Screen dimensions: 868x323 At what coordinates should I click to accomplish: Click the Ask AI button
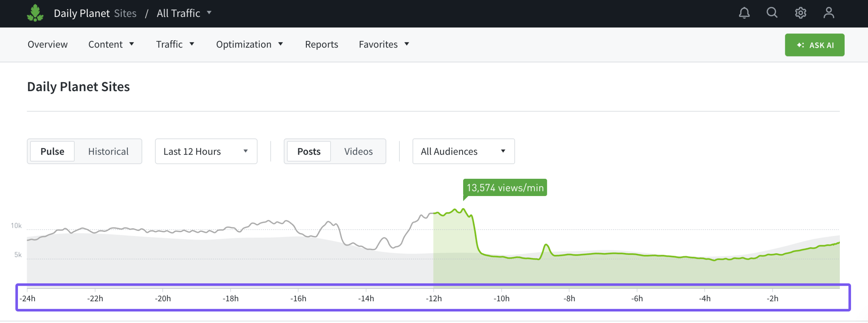tap(814, 45)
